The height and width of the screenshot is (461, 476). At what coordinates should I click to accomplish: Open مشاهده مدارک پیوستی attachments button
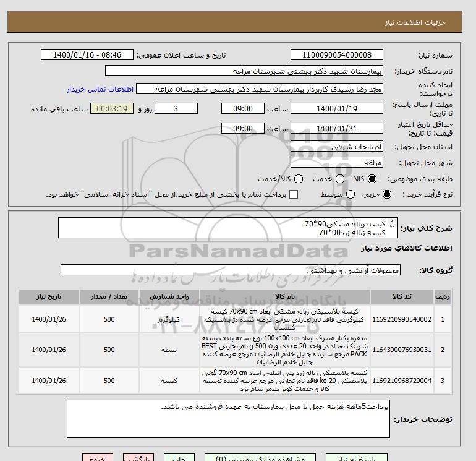click(260, 457)
